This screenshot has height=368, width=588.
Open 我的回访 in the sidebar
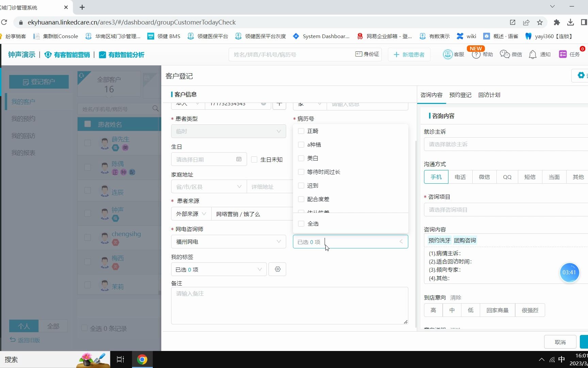pyautogui.click(x=23, y=136)
